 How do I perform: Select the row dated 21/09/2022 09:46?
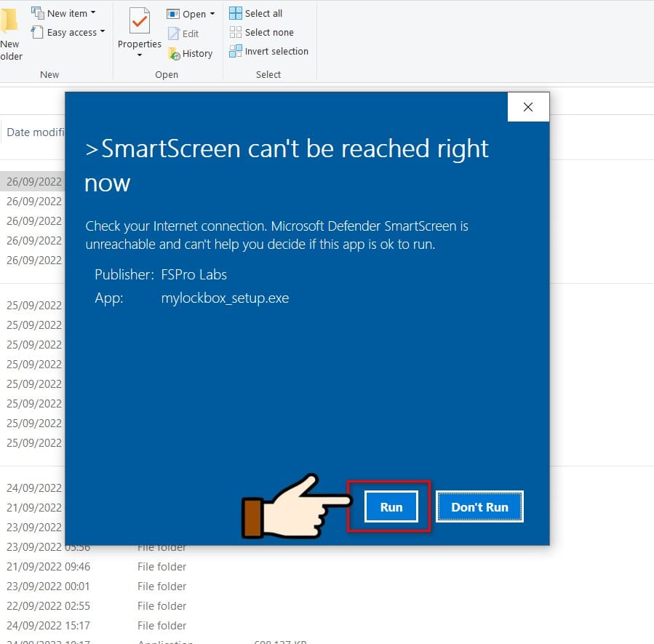pos(96,566)
